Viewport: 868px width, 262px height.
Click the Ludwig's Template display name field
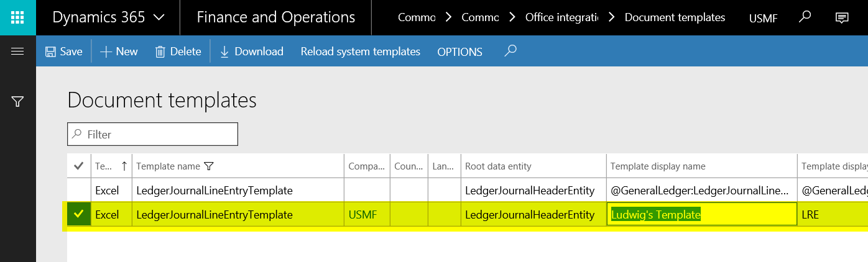[x=701, y=215]
